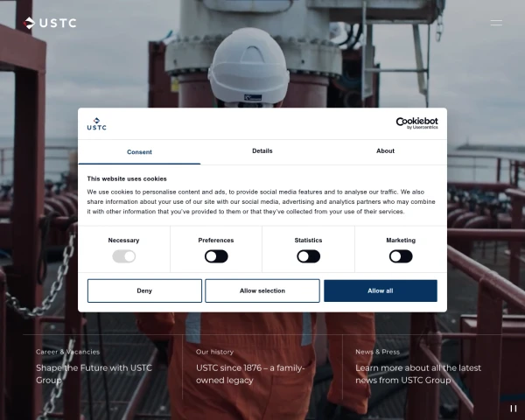This screenshot has width=525, height=420.
Task: Click the USTC logo in the page header
Action: [50, 23]
